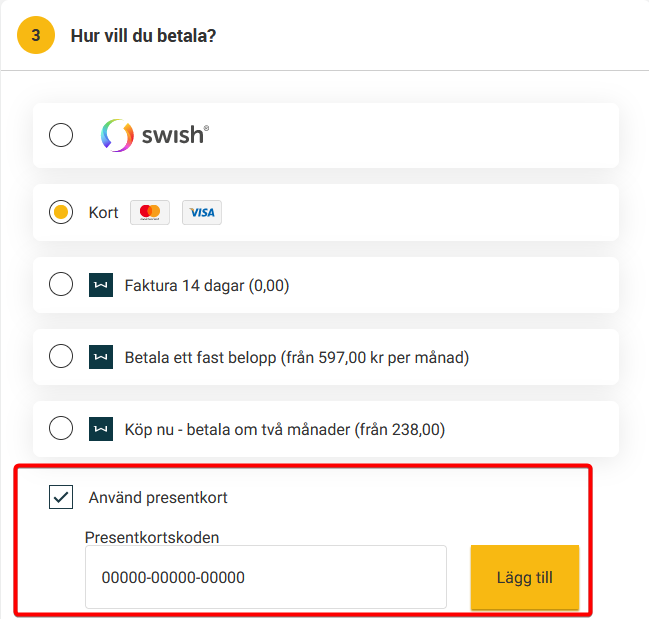Select fixed monthly amount radio button
Image resolution: width=649 pixels, height=619 pixels.
(x=61, y=357)
